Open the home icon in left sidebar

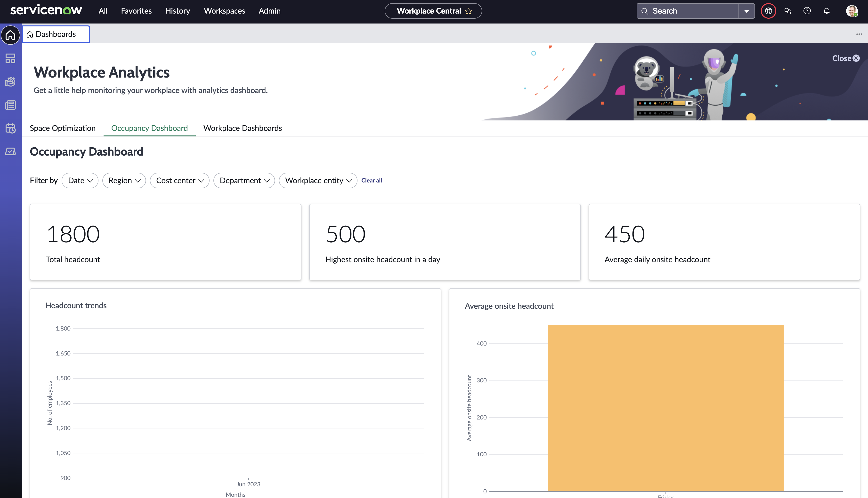pyautogui.click(x=11, y=35)
